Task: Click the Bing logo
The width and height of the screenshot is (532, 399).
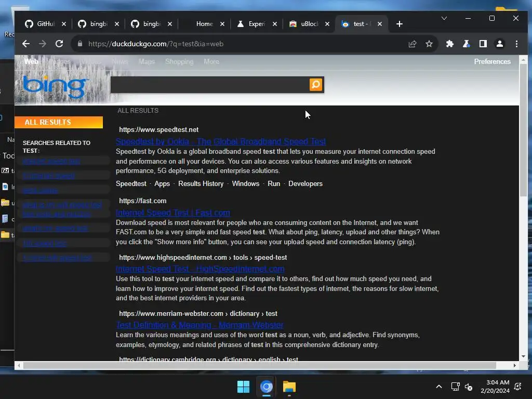Action: coord(55,87)
